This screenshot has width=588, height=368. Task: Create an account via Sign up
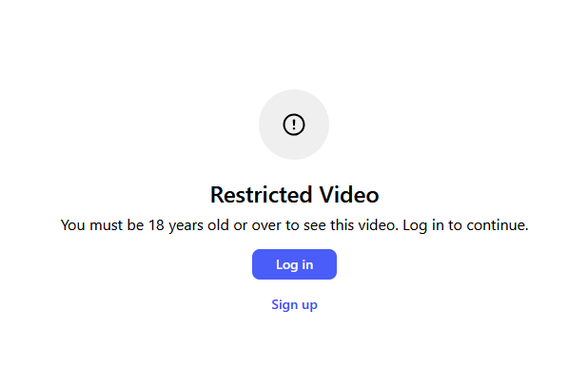(294, 304)
